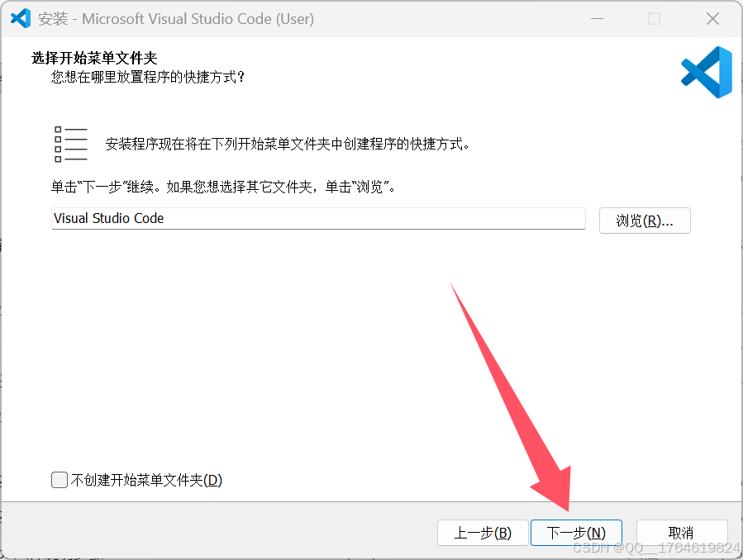The height and width of the screenshot is (560, 743).
Task: Click the start menu list icon
Action: click(71, 145)
